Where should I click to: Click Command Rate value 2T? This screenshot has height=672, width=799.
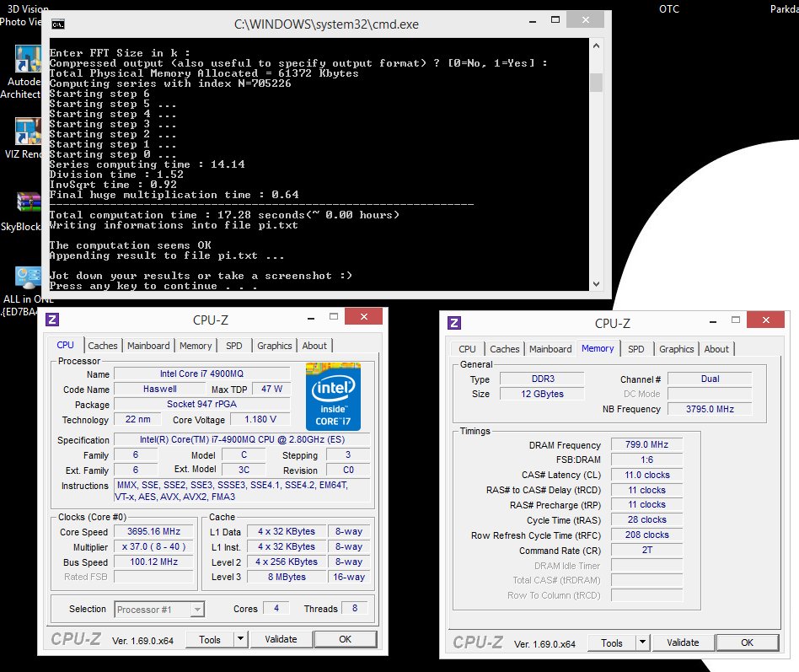coord(646,550)
